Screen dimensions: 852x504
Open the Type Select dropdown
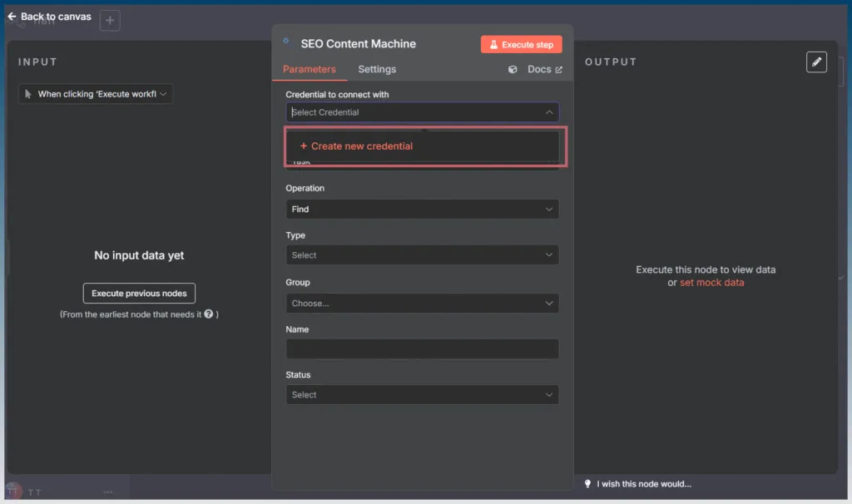coord(422,255)
